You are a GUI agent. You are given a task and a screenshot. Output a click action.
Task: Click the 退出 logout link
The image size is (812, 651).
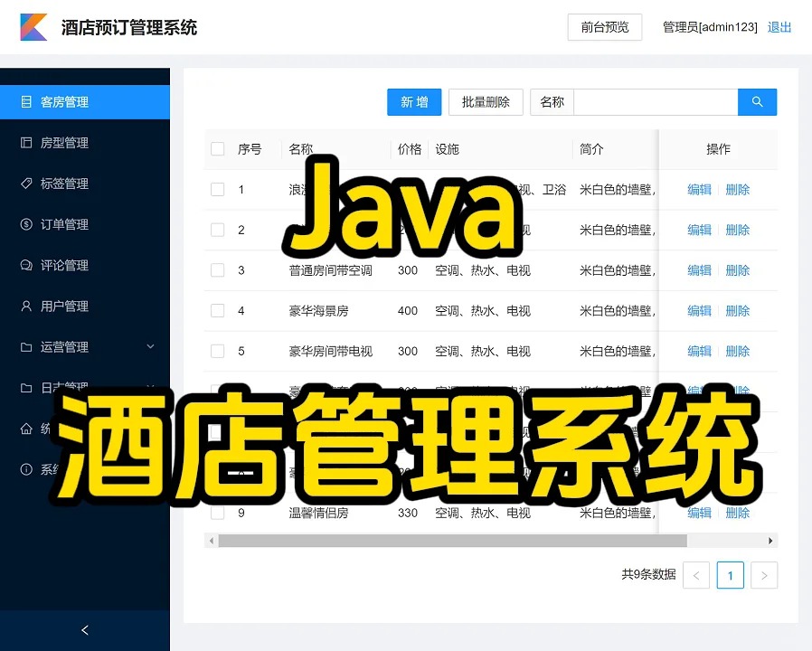click(779, 27)
